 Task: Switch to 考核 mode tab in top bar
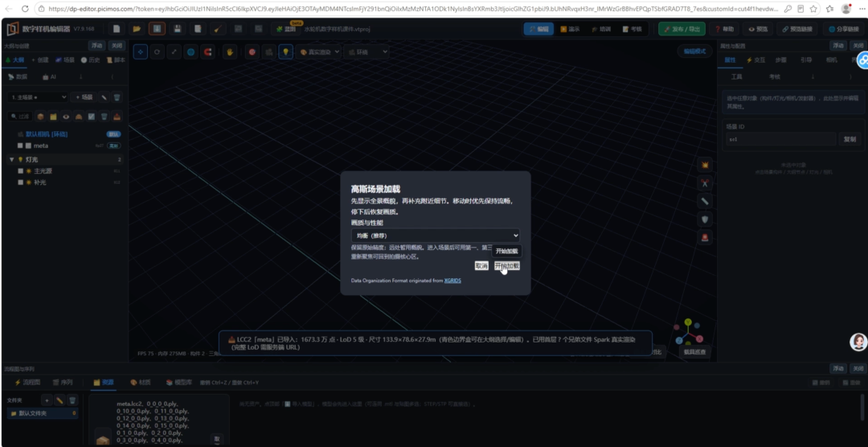(x=633, y=29)
